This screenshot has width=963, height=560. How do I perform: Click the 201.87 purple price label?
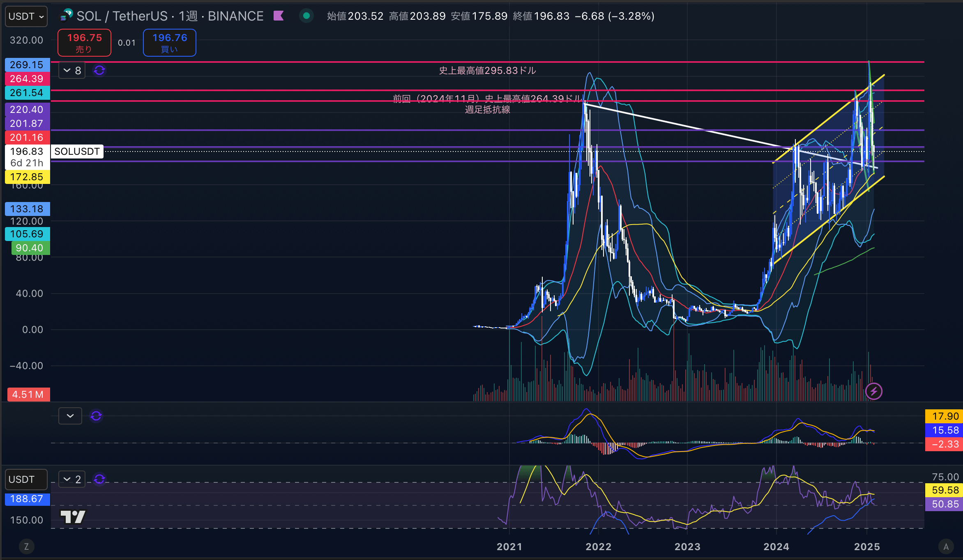27,124
